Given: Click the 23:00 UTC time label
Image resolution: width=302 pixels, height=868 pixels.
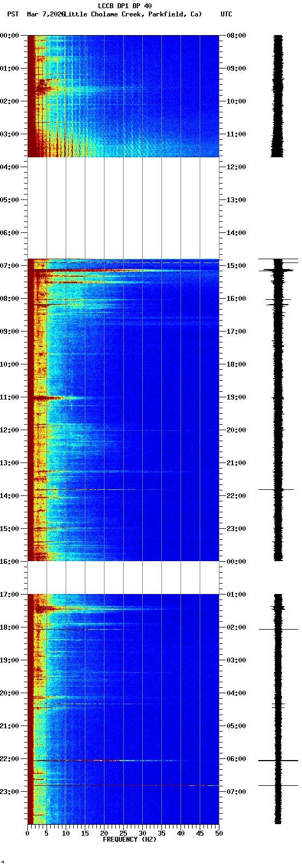Looking at the screenshot, I should tap(237, 529).
